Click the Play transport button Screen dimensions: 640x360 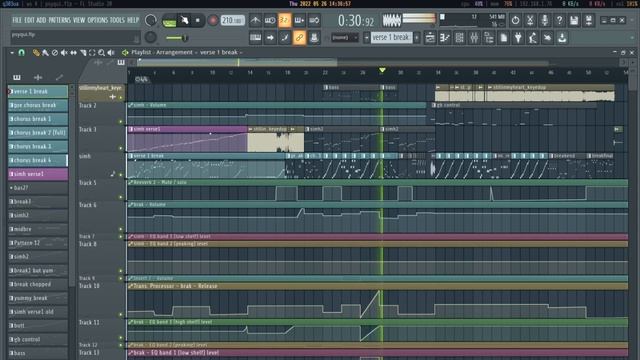click(x=184, y=20)
